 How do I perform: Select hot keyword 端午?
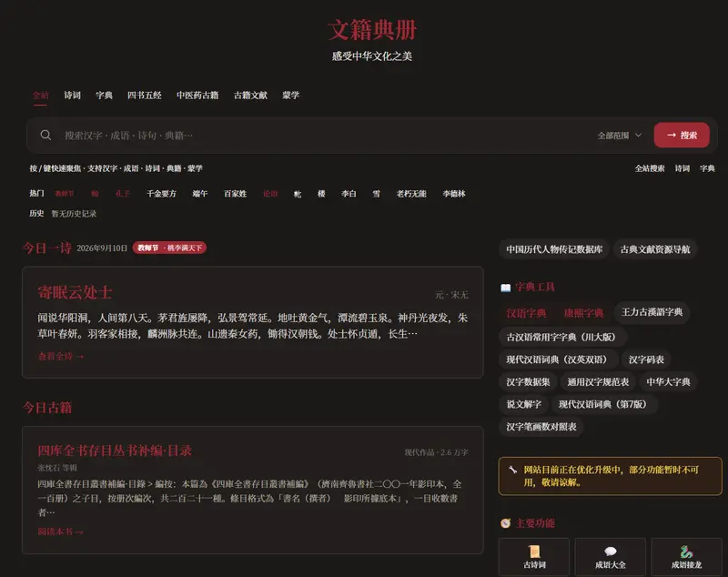(200, 194)
